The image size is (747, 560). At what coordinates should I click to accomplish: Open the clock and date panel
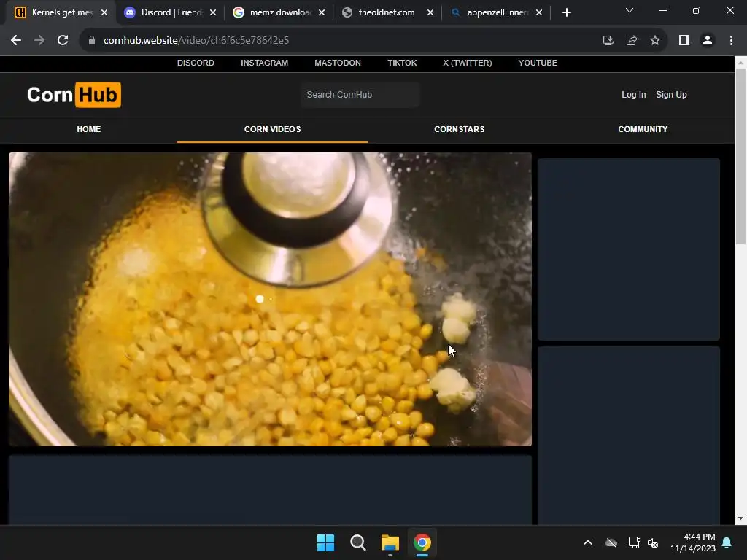(693, 542)
